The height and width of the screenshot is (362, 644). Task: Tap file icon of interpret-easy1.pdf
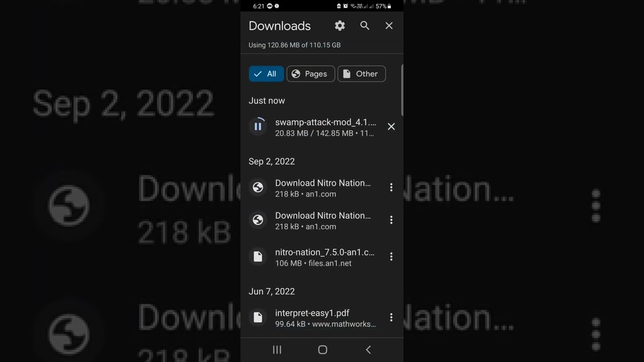(258, 317)
